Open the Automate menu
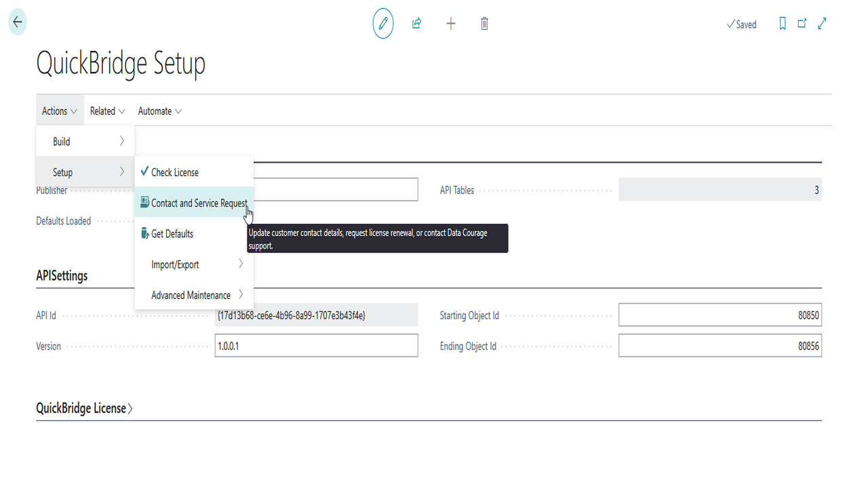The image size is (868, 488). [x=160, y=111]
